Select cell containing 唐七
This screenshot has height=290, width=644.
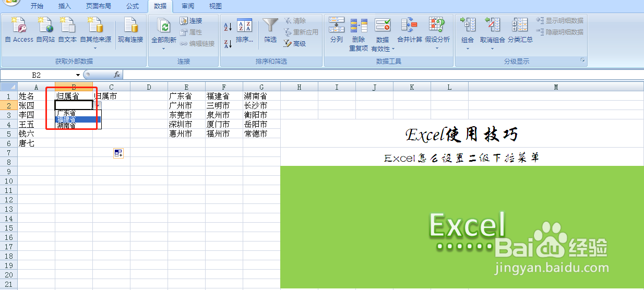coord(36,143)
